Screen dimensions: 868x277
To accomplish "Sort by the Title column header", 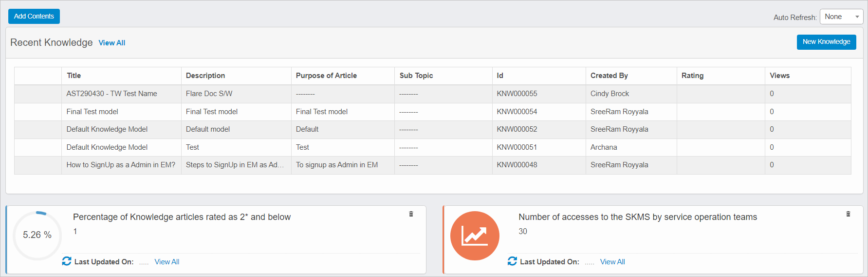I will (x=74, y=76).
